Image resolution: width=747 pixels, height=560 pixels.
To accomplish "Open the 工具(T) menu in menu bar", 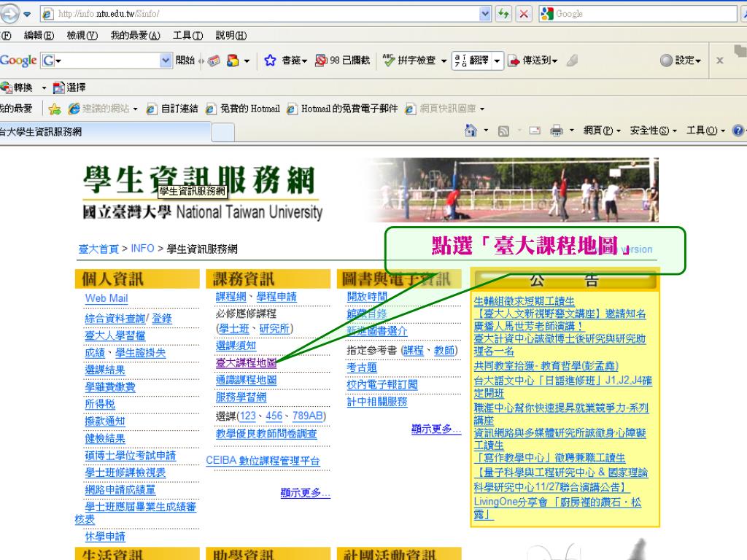I will click(187, 35).
